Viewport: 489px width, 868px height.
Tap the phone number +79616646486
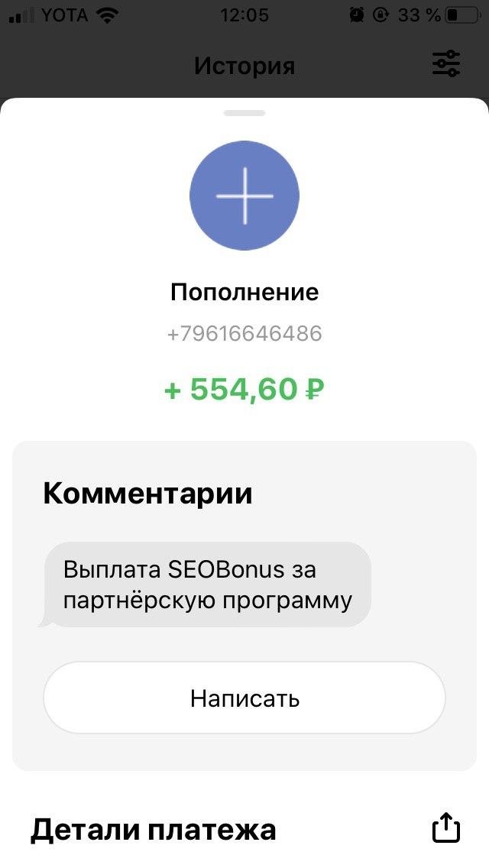point(244,333)
